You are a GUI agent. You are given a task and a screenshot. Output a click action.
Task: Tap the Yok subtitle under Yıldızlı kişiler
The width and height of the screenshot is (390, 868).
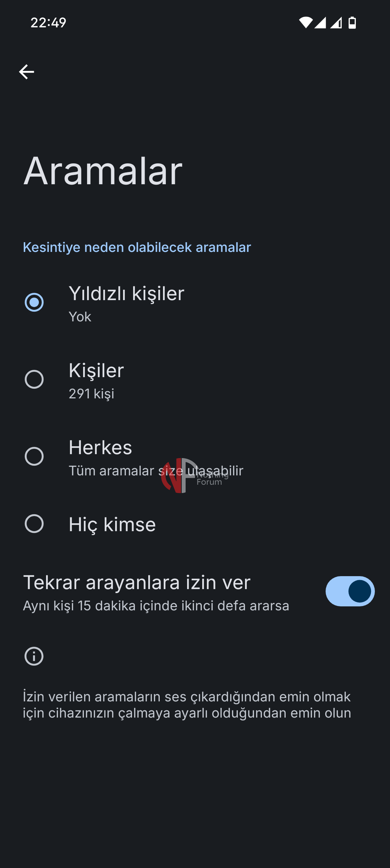click(x=80, y=317)
